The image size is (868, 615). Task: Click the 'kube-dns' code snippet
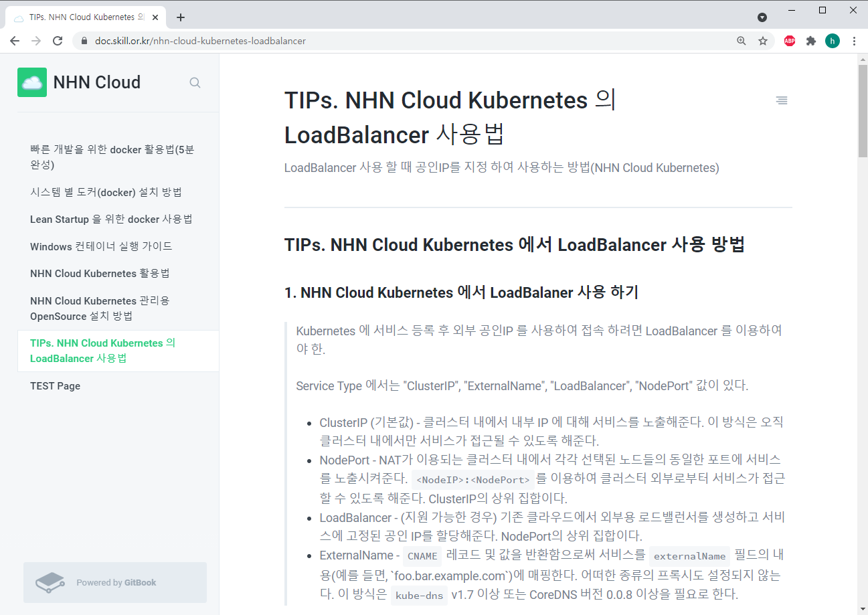pos(419,595)
